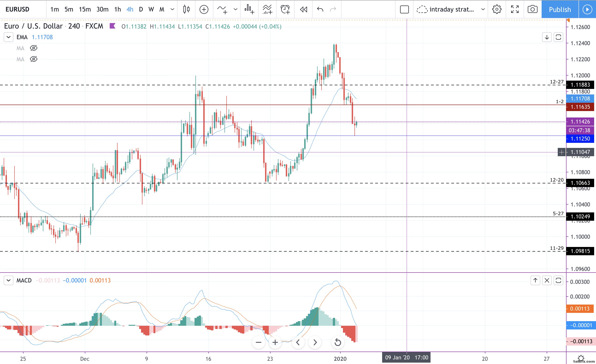
Task: Click the Publish button
Action: coord(560,9)
